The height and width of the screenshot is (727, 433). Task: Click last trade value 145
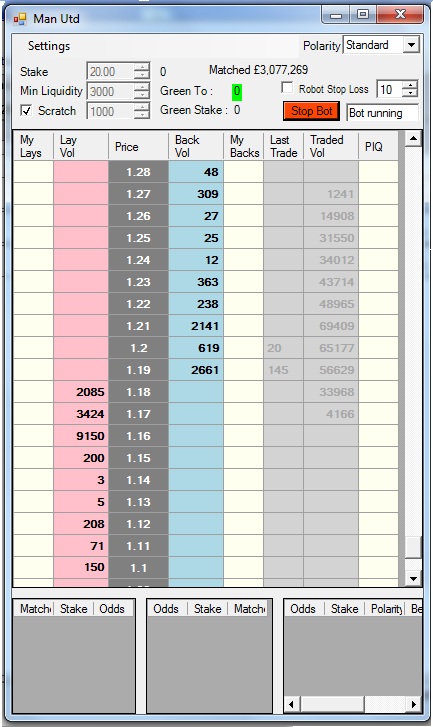click(x=283, y=370)
